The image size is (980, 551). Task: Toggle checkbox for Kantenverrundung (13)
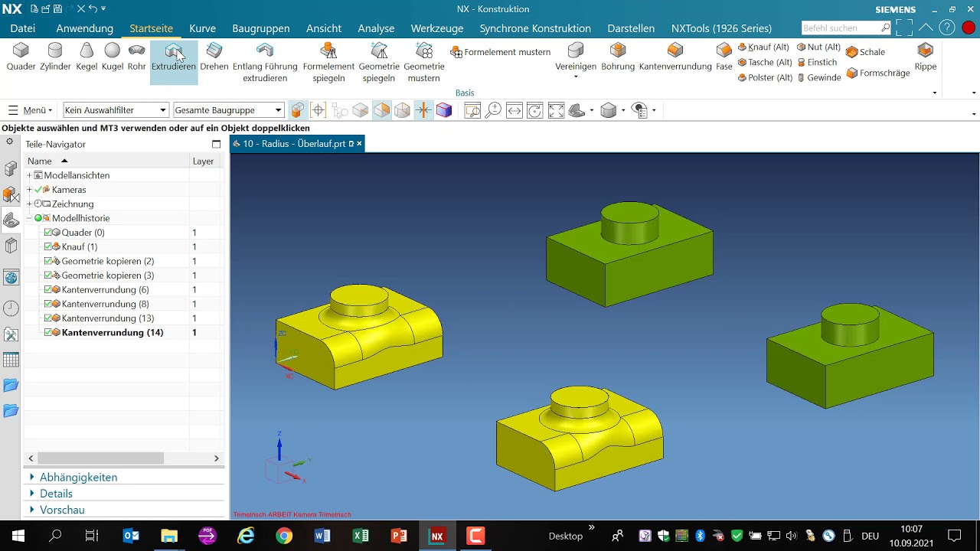coord(48,318)
